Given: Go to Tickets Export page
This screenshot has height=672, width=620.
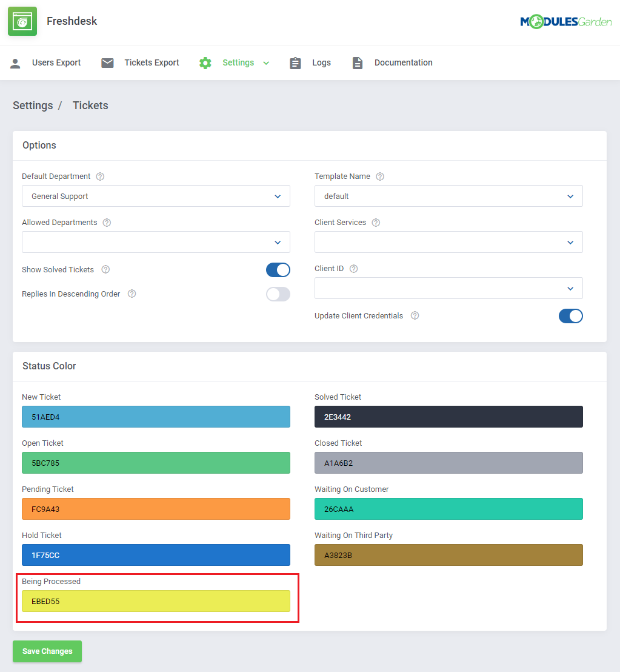Looking at the screenshot, I should 152,62.
